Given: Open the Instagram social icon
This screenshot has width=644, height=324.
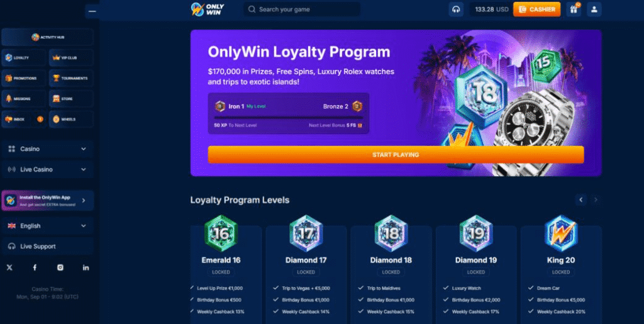Looking at the screenshot, I should (60, 267).
